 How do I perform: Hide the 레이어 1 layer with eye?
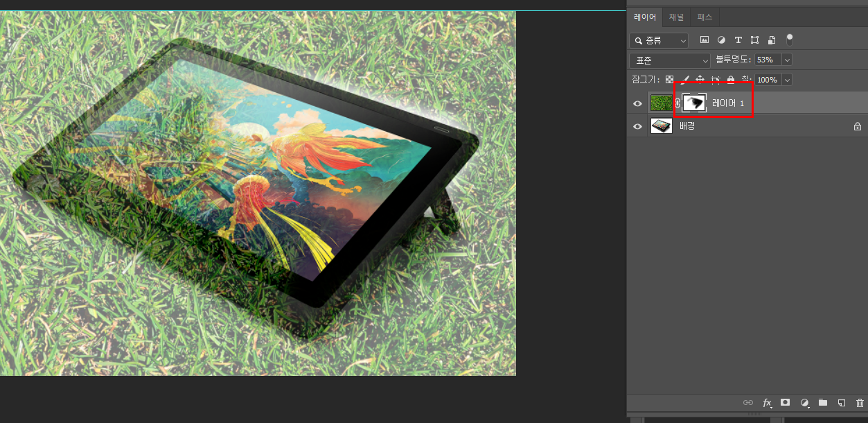637,103
